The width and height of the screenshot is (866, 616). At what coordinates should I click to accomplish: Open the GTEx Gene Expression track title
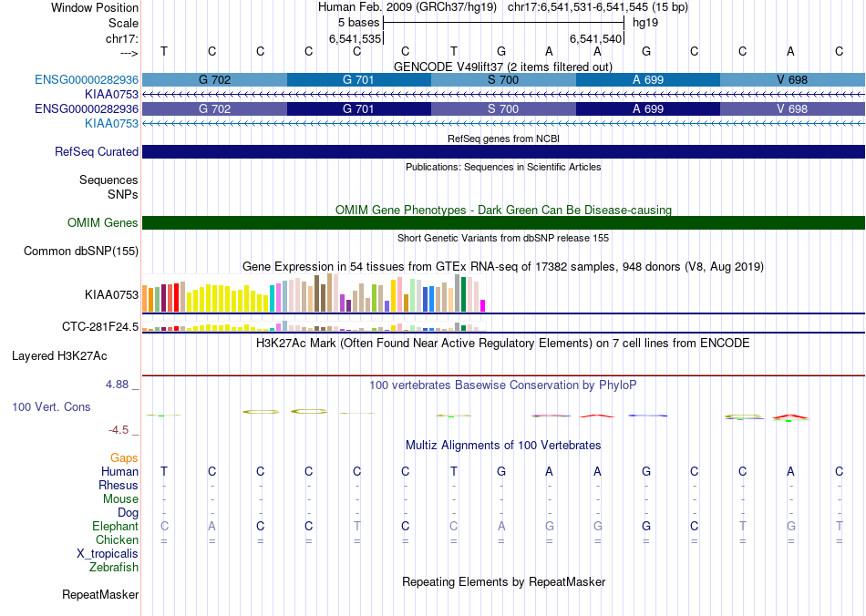tap(503, 267)
